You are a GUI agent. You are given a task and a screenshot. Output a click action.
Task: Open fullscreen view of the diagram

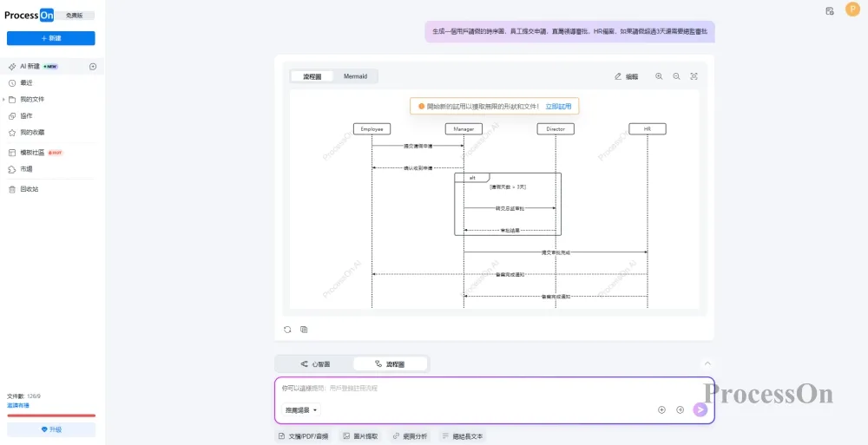(694, 76)
